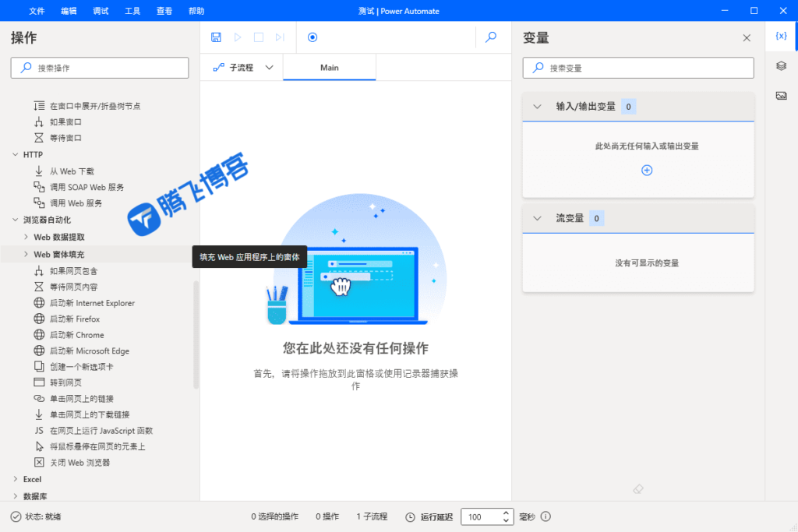Start the flow recorder
Image resolution: width=798 pixels, height=532 pixels.
(312, 37)
